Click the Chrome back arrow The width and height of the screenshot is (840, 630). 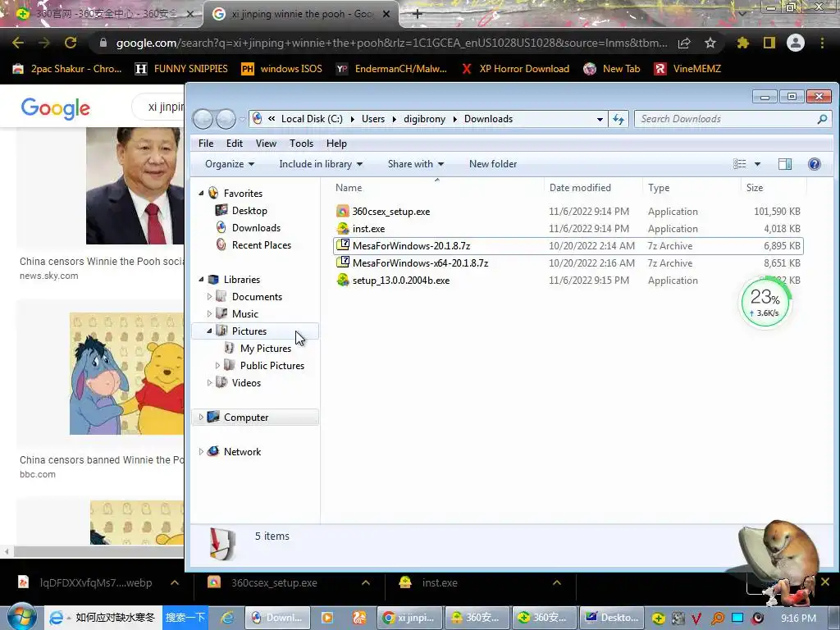click(x=18, y=43)
